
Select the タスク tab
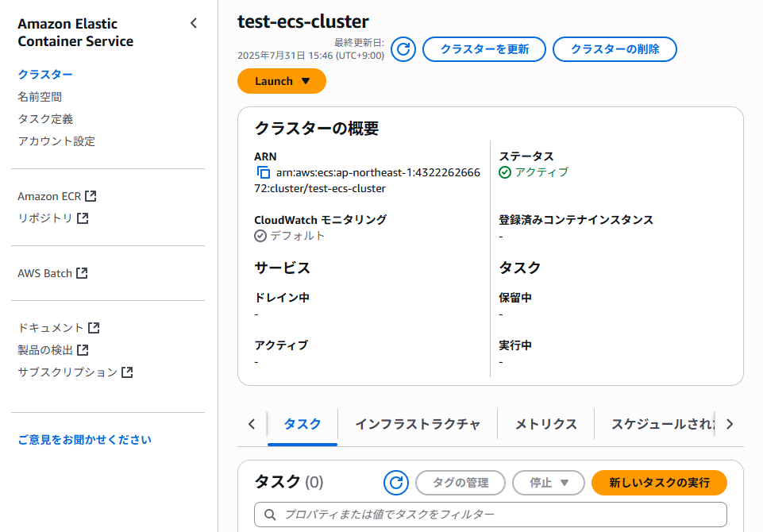point(303,425)
